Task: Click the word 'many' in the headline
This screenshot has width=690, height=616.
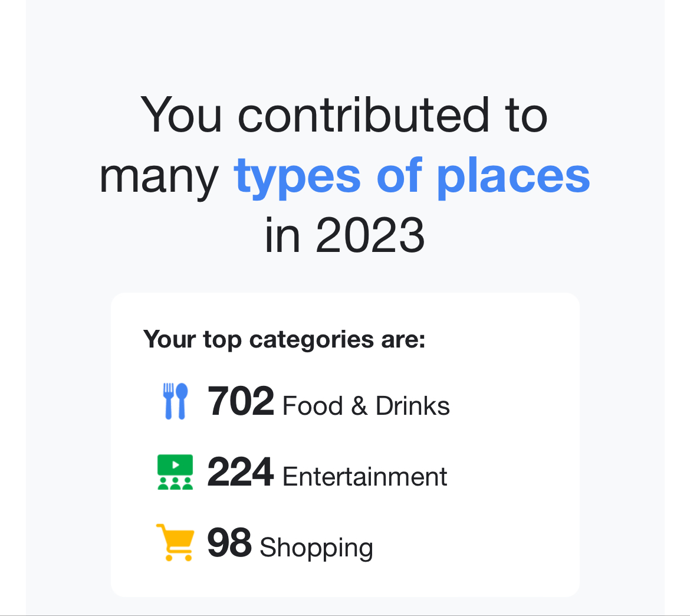Action: pos(159,176)
